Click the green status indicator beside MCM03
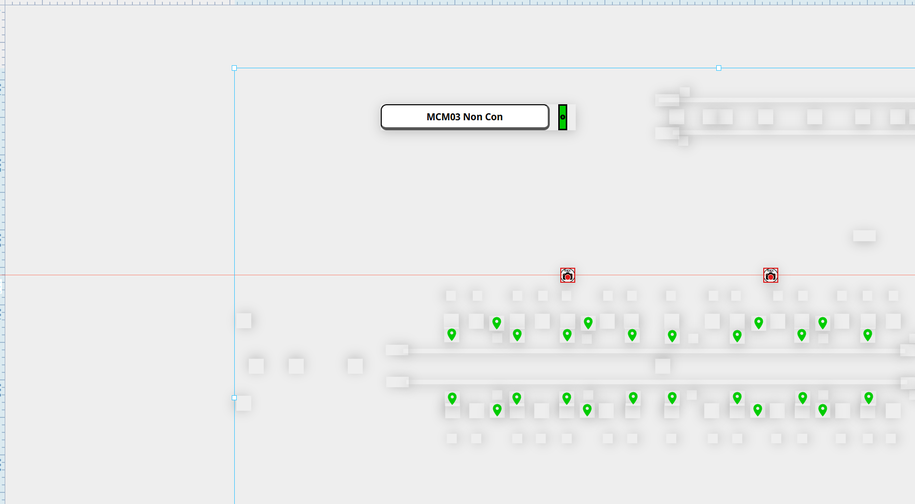The image size is (915, 504). (x=562, y=117)
